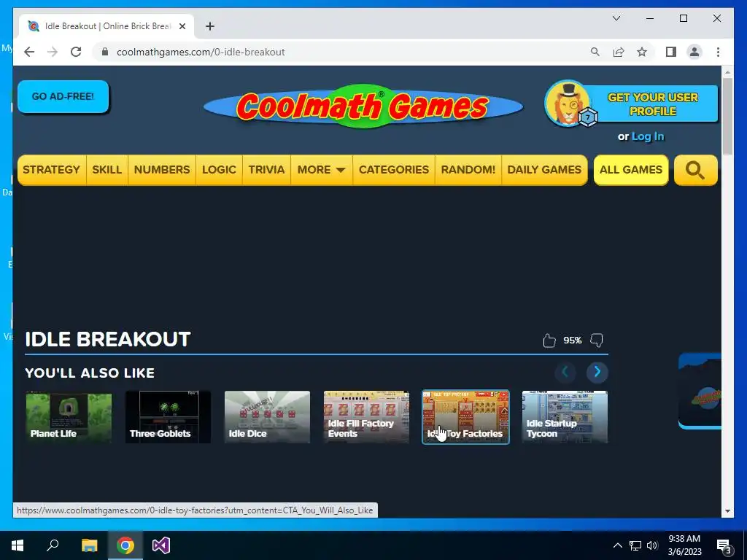The image size is (747, 560).
Task: Click the yellow site search magnifier button
Action: click(695, 170)
